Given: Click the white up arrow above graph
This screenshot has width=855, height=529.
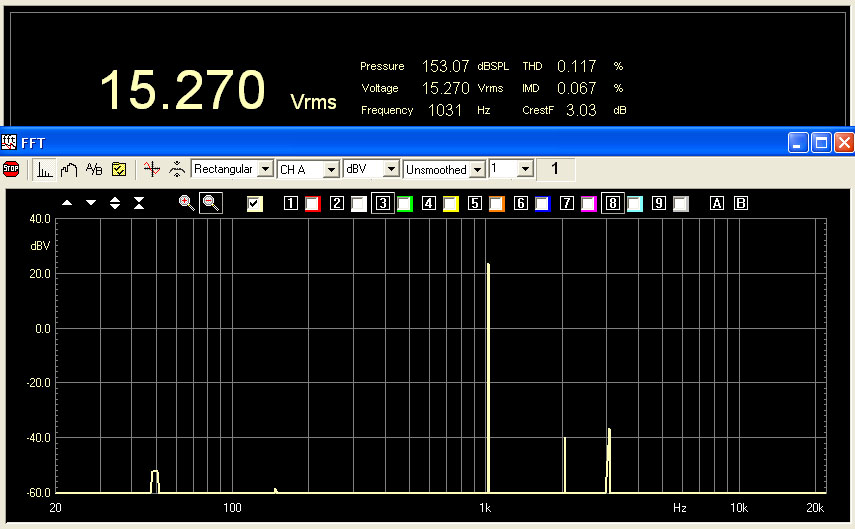Looking at the screenshot, I should [x=67, y=203].
